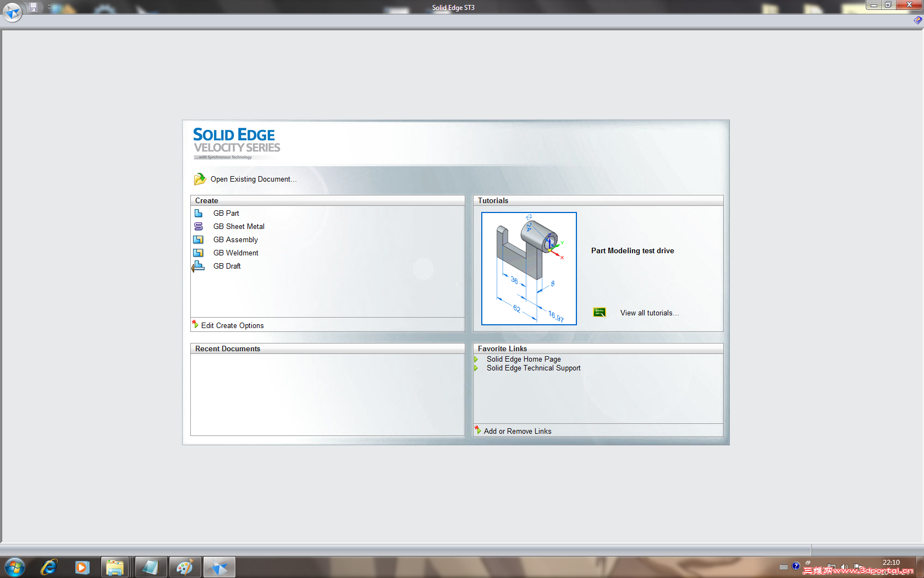The image size is (924, 578).
Task: Open Edit Create Options
Action: [x=233, y=326]
